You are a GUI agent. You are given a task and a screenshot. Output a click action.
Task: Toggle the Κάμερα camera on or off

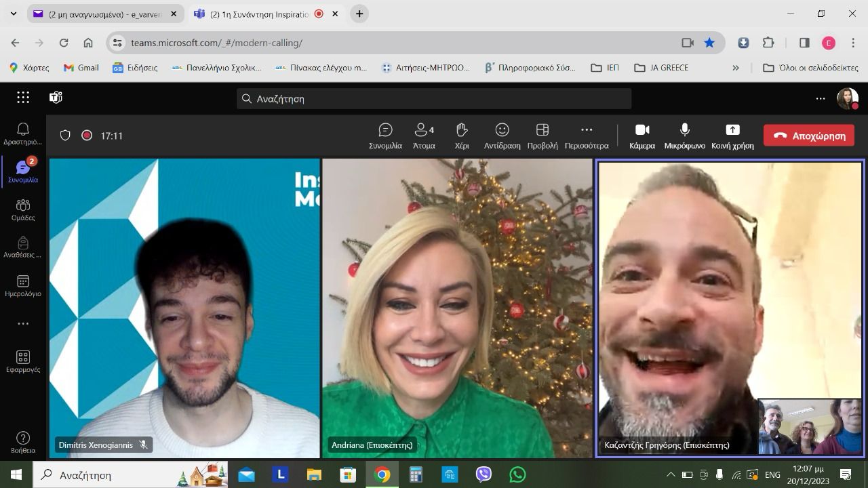(642, 136)
